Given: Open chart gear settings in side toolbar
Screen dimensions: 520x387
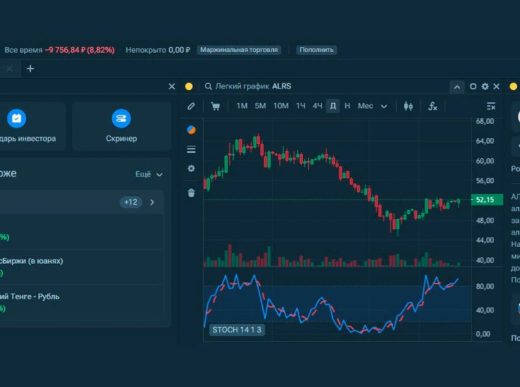Looking at the screenshot, I should (191, 168).
